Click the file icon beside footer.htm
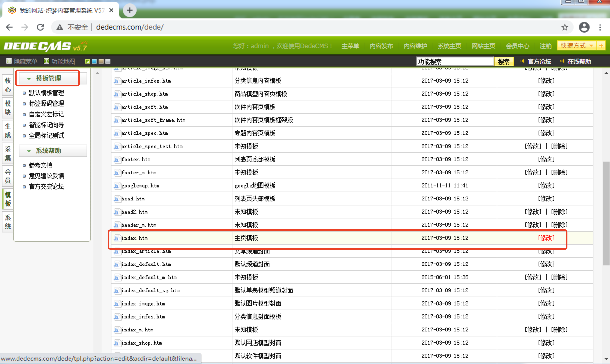 pos(117,159)
